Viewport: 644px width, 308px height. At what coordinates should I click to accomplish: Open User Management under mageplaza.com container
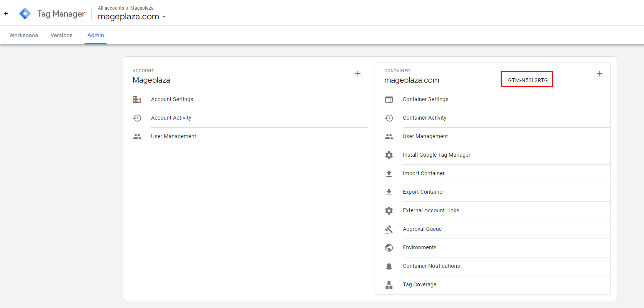(x=425, y=136)
